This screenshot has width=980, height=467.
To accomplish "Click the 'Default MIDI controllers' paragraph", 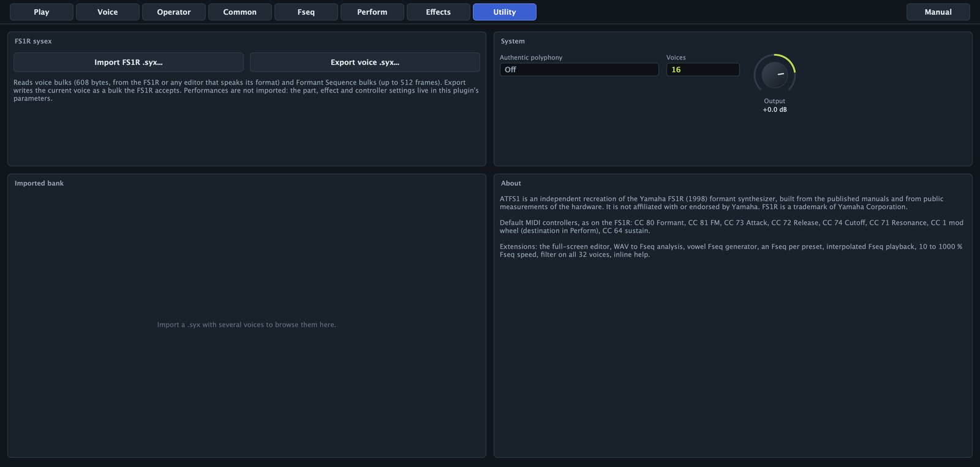I will pyautogui.click(x=731, y=227).
